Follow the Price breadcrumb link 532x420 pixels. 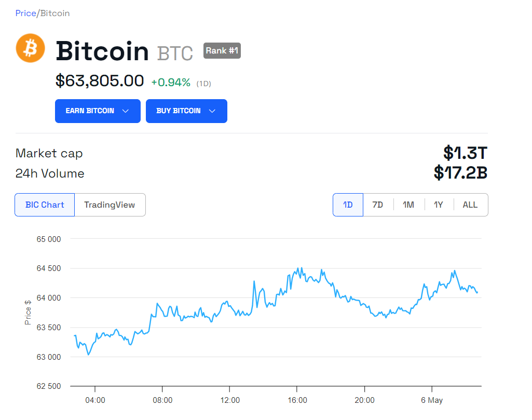point(26,13)
